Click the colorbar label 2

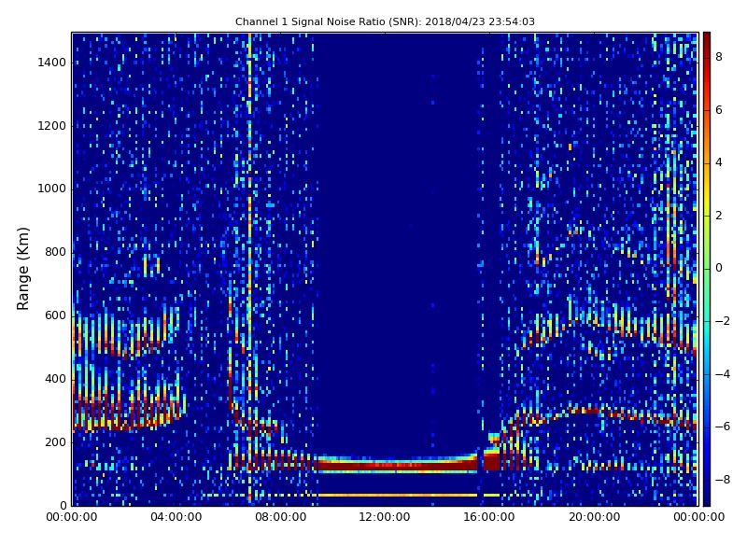coord(719,216)
